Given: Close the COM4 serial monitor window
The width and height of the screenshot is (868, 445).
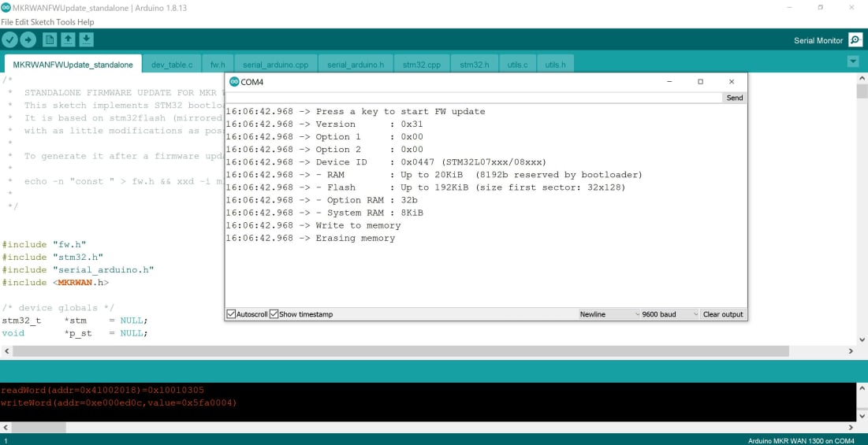Looking at the screenshot, I should click(x=732, y=82).
